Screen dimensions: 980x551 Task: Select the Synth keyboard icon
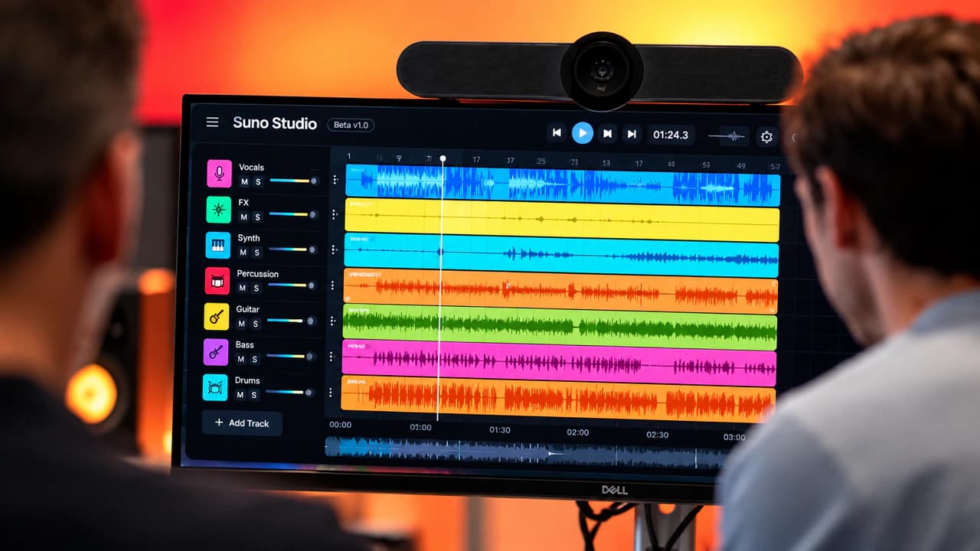point(218,245)
